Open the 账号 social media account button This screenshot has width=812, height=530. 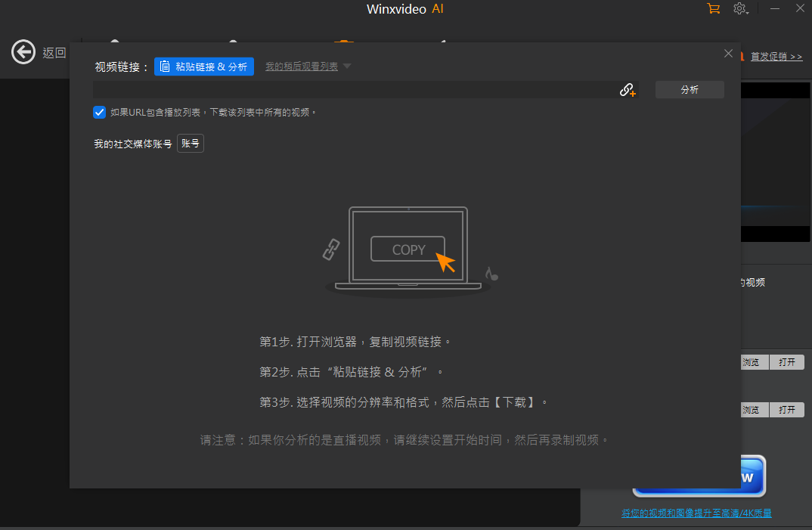click(190, 143)
